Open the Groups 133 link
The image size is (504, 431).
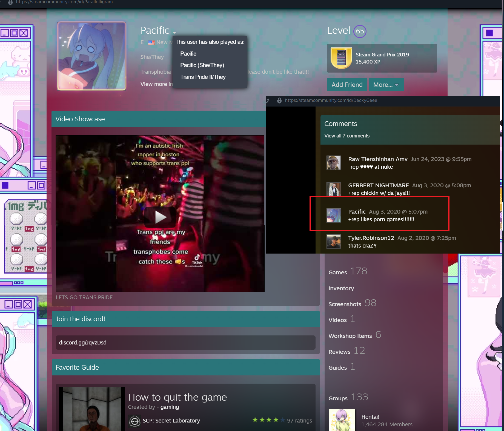348,397
